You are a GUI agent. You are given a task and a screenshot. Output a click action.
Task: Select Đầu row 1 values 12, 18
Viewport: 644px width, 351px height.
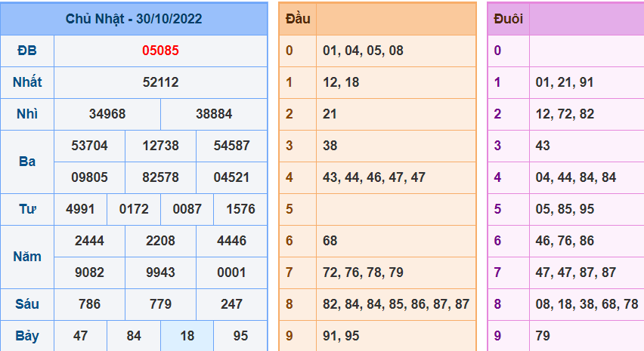coord(341,82)
